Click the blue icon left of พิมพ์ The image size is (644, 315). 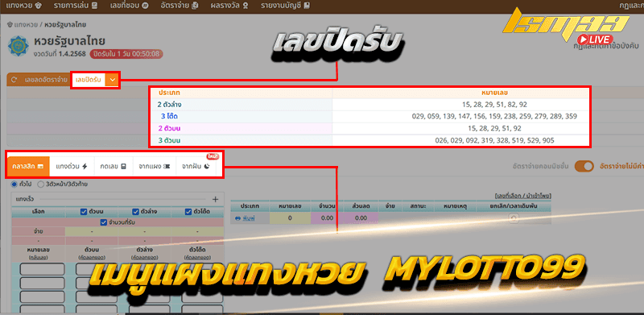point(237,218)
